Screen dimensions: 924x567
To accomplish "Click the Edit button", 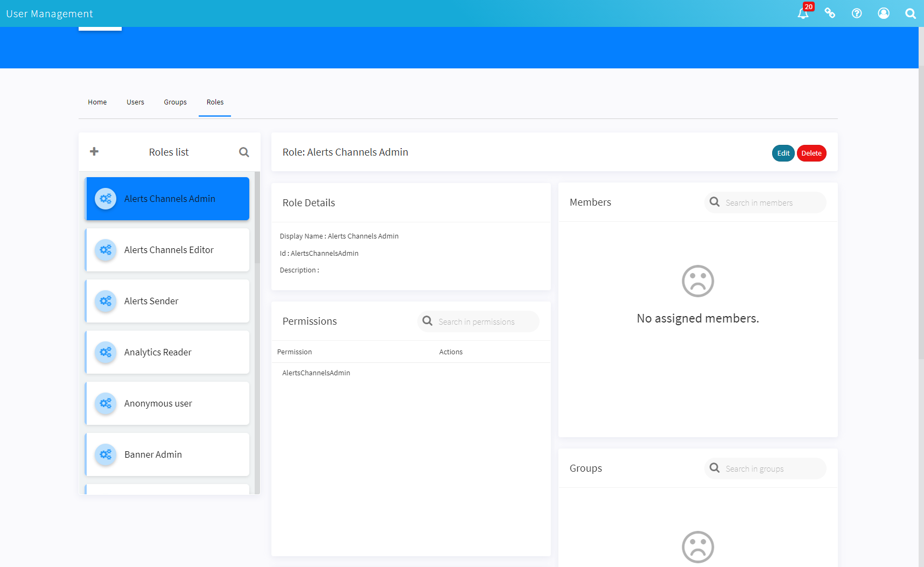I will pyautogui.click(x=783, y=153).
